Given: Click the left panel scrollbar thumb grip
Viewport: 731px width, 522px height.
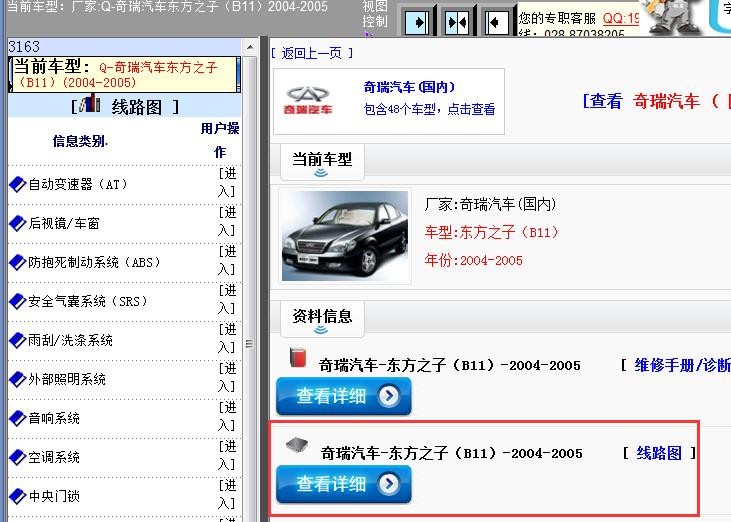Looking at the screenshot, I should tap(250, 344).
